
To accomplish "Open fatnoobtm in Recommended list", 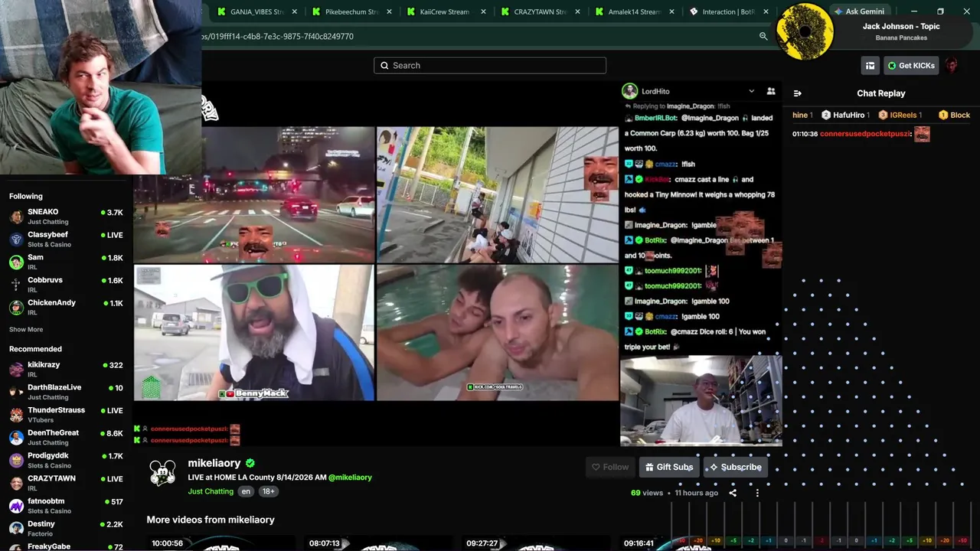I will 67,506.
